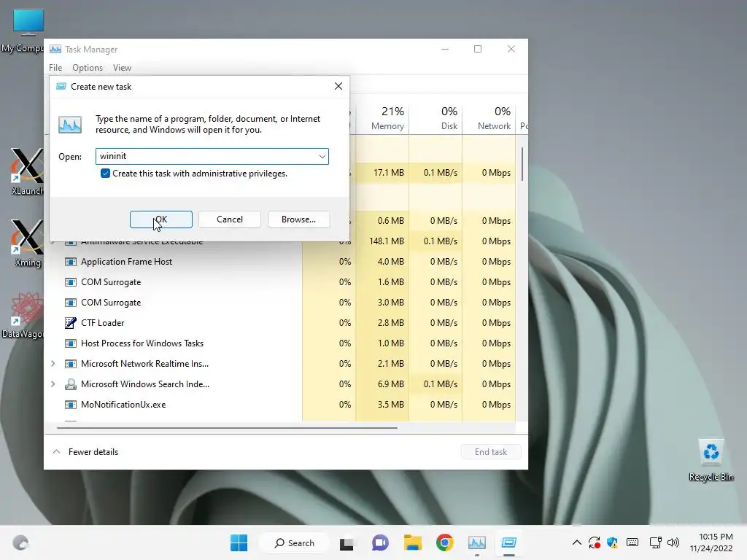Click Task Manager title bar icon

coord(55,49)
